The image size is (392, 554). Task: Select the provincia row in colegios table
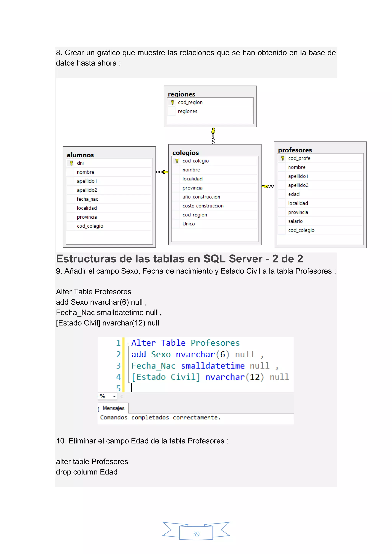(x=215, y=188)
